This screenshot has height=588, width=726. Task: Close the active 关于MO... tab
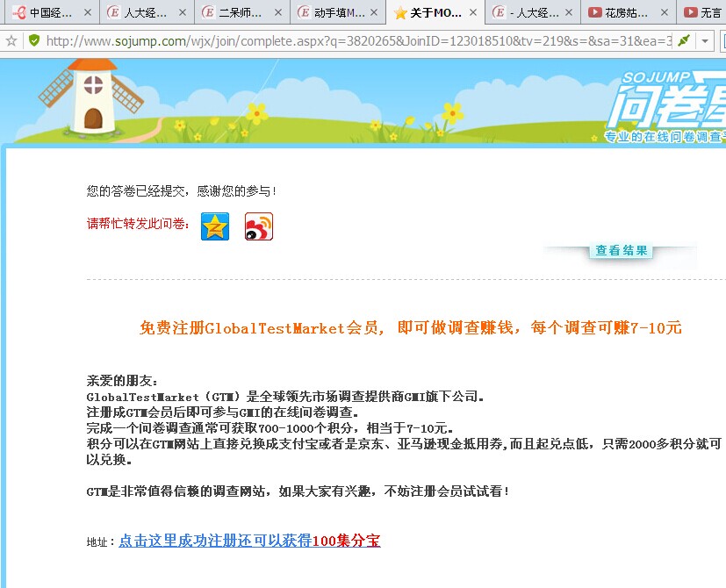472,12
